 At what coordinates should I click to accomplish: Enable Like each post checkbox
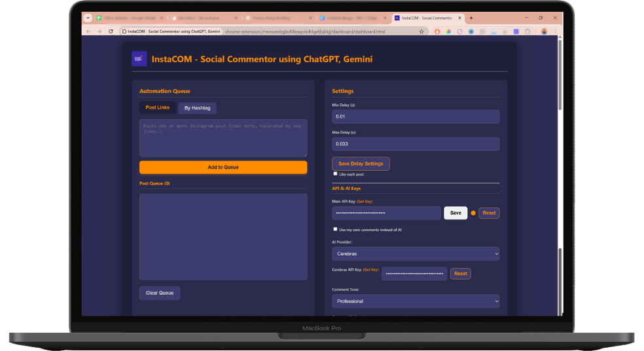[335, 174]
